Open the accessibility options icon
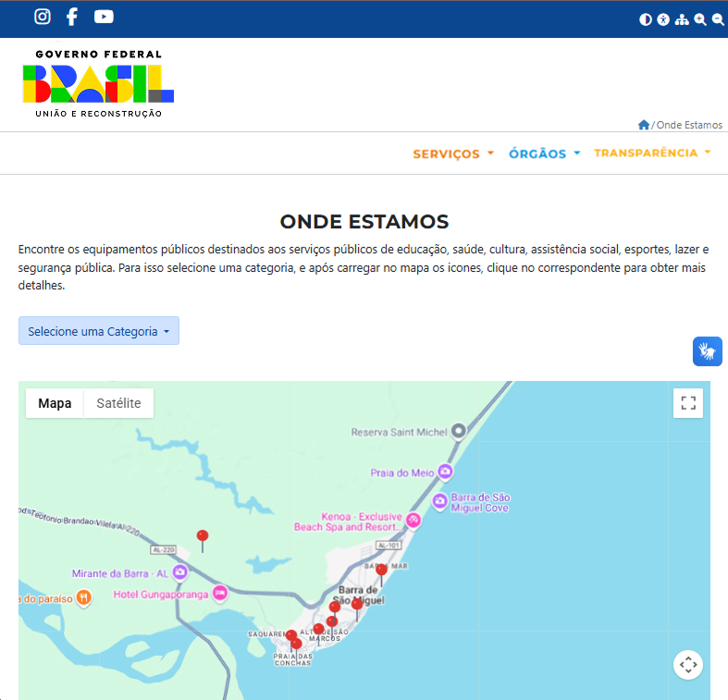Viewport: 728px width, 700px height. coord(663,19)
